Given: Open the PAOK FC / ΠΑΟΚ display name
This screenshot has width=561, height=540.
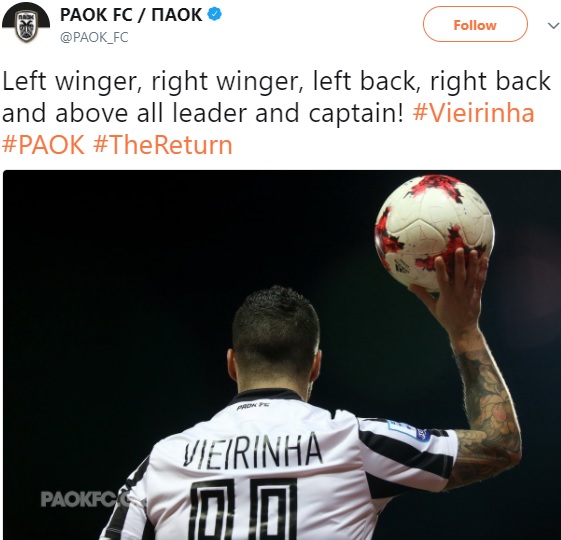Looking at the screenshot, I should coord(131,15).
